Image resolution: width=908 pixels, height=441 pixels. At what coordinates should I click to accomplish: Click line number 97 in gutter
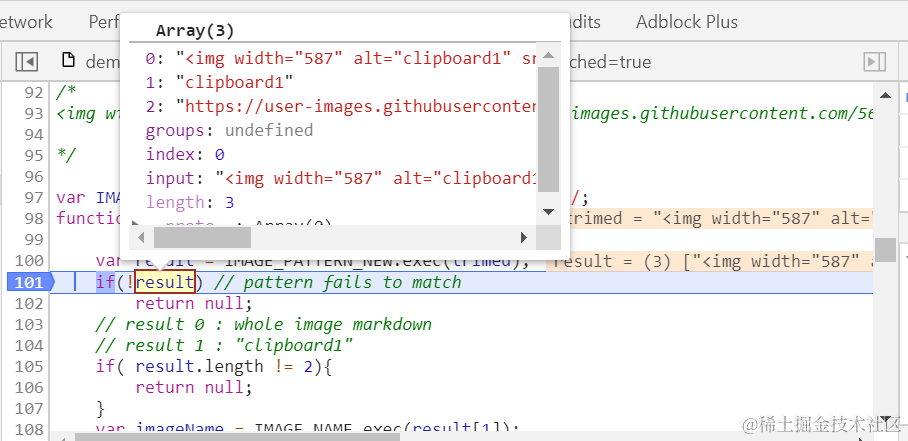[x=34, y=198]
